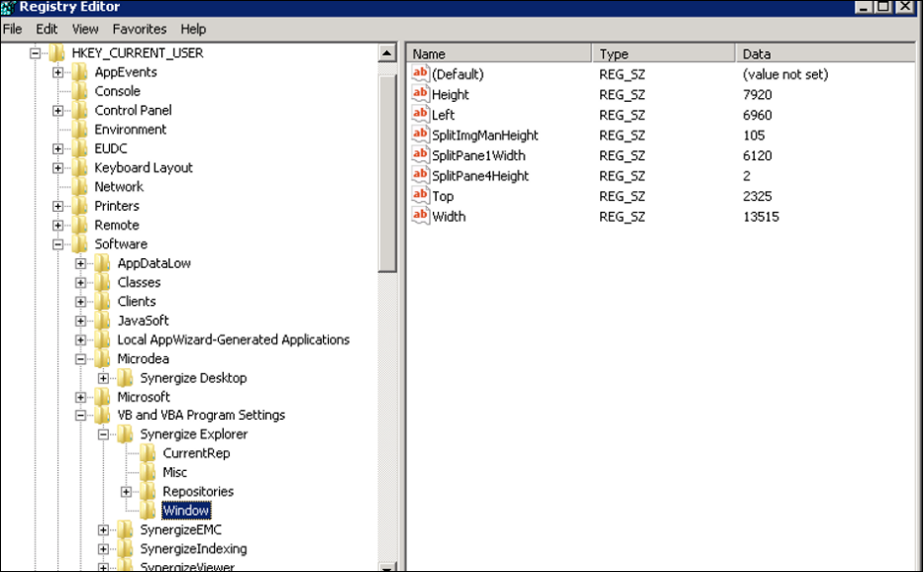Select the SplitPane1Width value name
The height and width of the screenshot is (572, 924).
click(478, 155)
